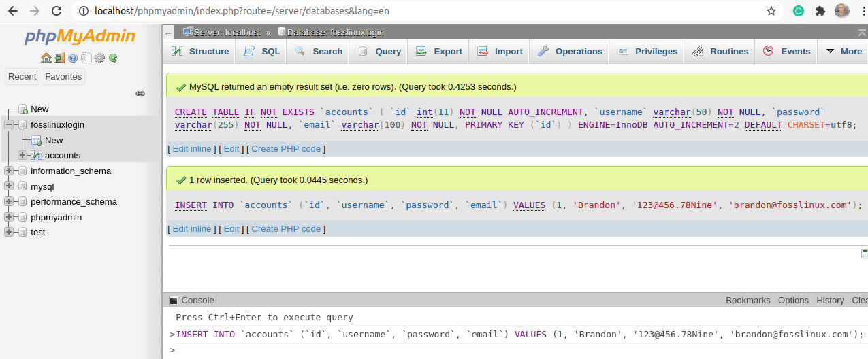Click the fosslinuxlogin database cylinder icon
This screenshot has height=359, width=868.
pyautogui.click(x=22, y=125)
